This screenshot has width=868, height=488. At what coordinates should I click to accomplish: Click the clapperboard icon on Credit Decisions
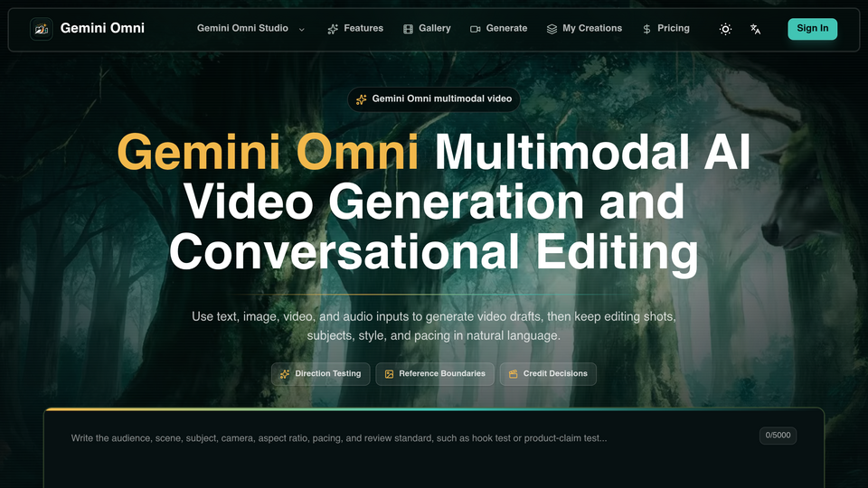(514, 374)
